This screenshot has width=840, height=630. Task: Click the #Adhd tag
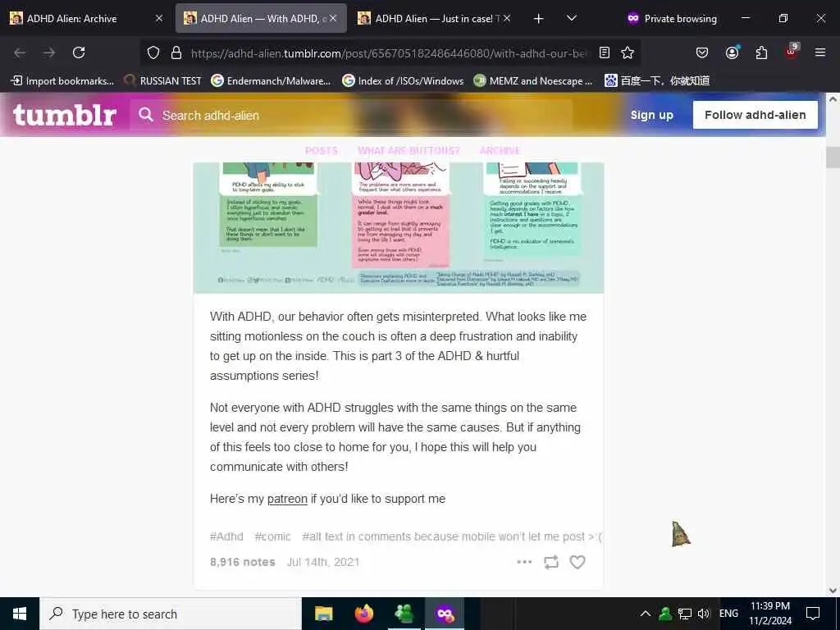click(226, 536)
